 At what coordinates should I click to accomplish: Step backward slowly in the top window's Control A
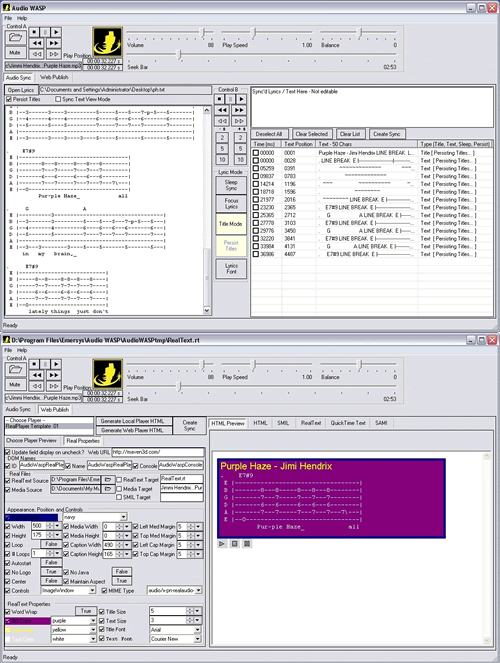tap(37, 54)
